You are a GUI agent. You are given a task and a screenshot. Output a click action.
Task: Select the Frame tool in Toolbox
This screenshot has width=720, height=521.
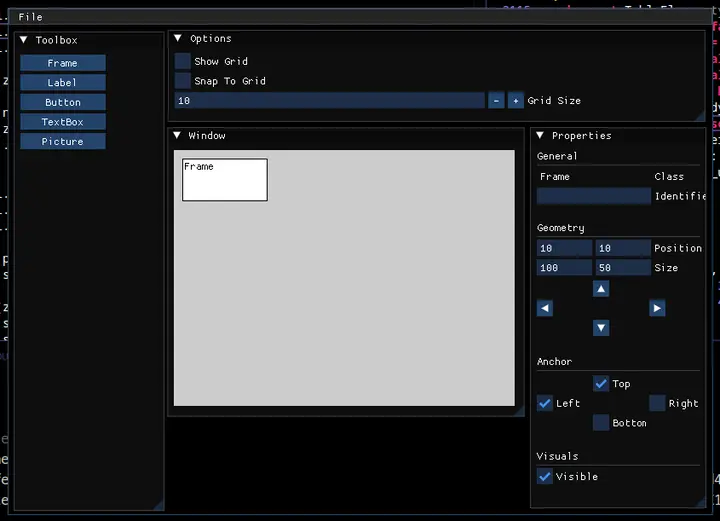pyautogui.click(x=62, y=63)
